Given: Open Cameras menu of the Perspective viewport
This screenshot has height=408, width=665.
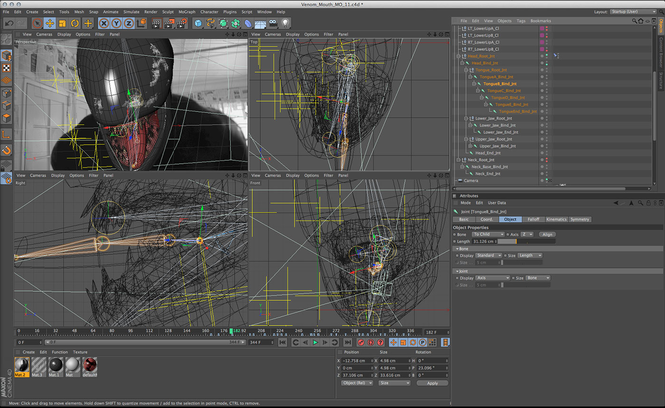Looking at the screenshot, I should click(x=44, y=34).
